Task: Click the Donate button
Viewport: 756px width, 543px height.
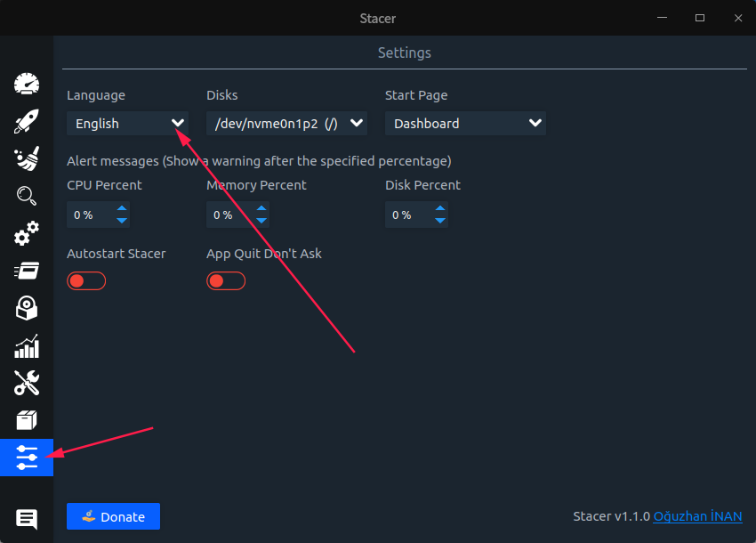Action: click(113, 516)
